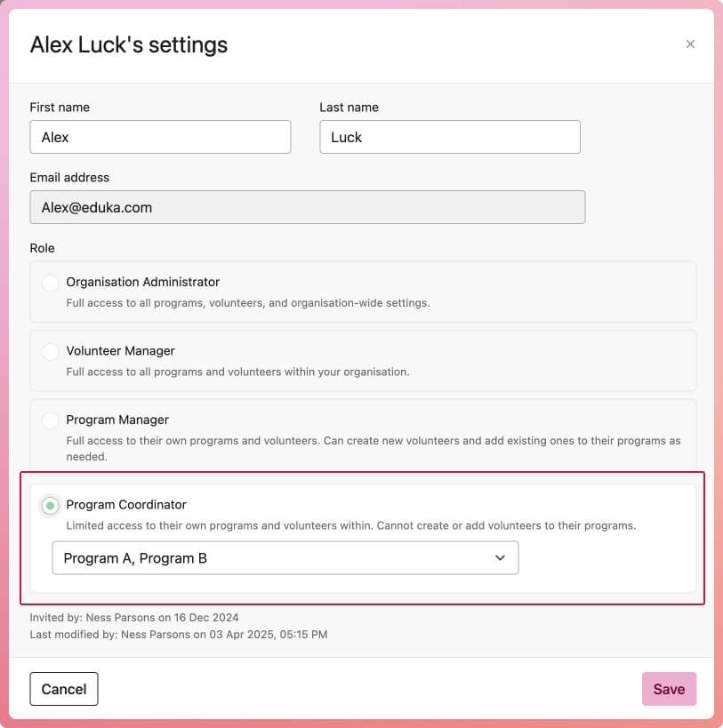Click the "Organisation Administrator" role title text

[x=142, y=282]
